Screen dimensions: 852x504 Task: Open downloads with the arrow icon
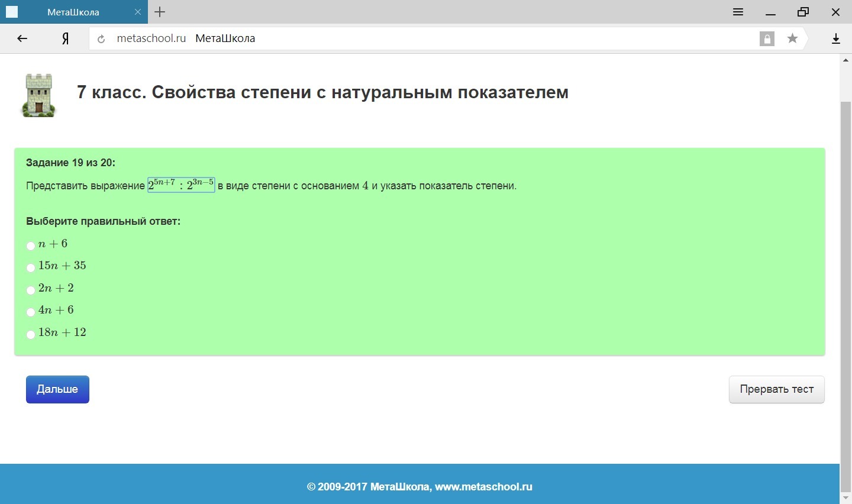[836, 39]
